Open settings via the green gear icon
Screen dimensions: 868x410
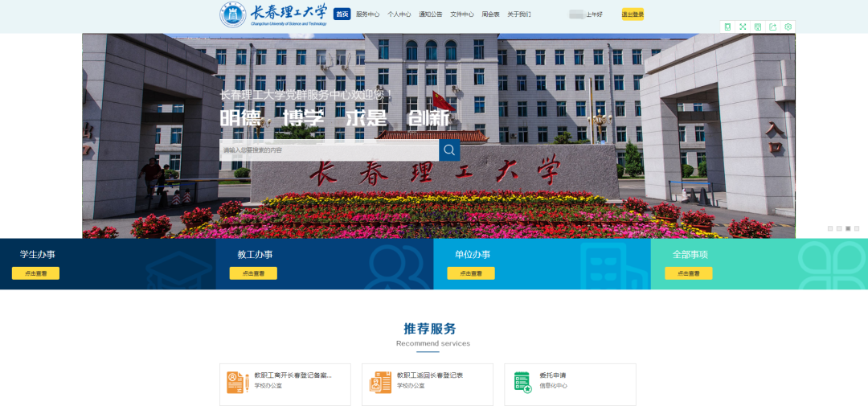click(x=788, y=27)
